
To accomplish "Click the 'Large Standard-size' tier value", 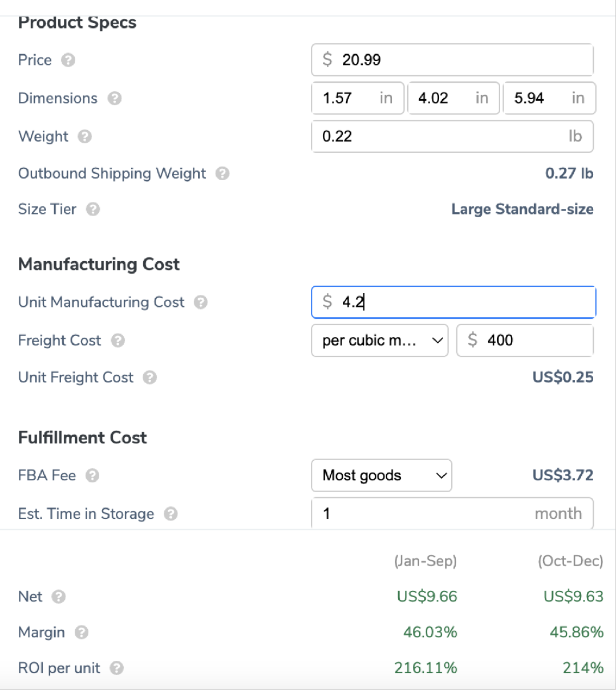I will (x=522, y=209).
